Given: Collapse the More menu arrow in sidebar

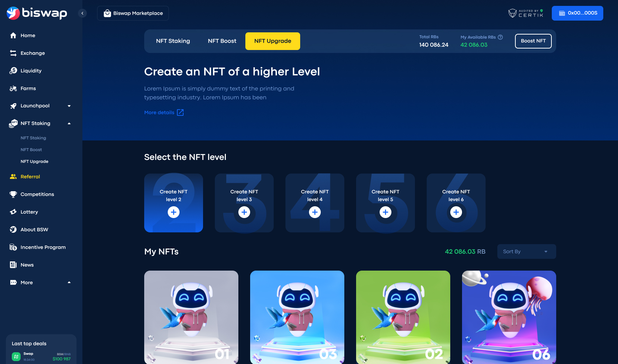Looking at the screenshot, I should [x=69, y=282].
